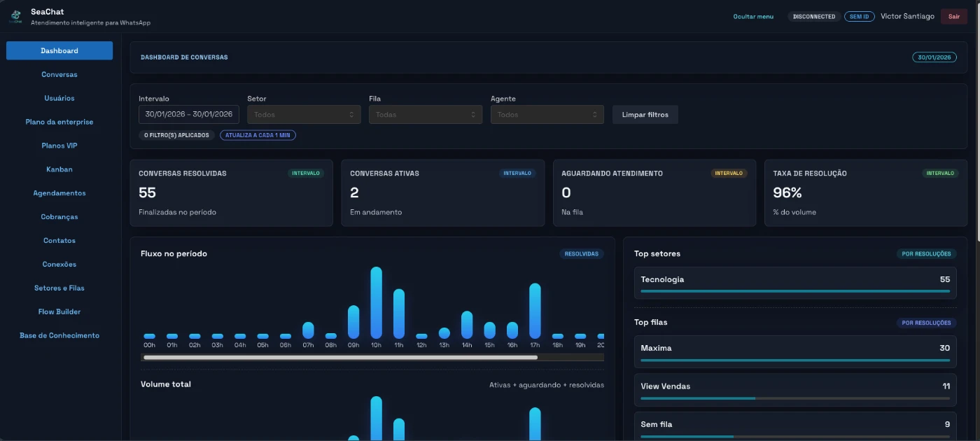The image size is (980, 441).
Task: Click the DISCONNECTED status badge
Action: tap(814, 17)
